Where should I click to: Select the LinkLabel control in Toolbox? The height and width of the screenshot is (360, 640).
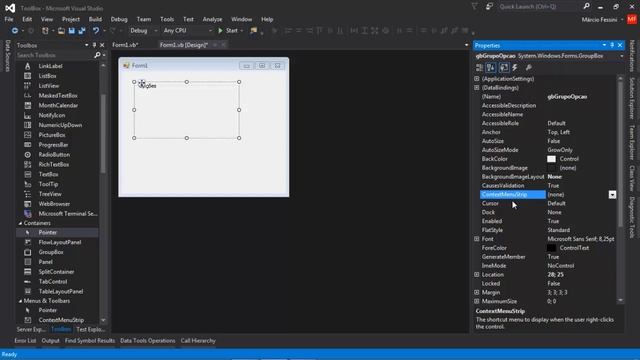[x=50, y=66]
